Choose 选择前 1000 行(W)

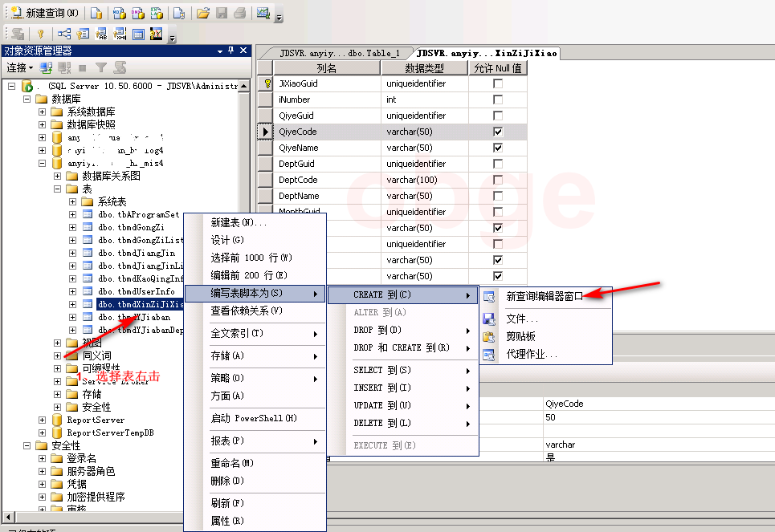(x=255, y=258)
